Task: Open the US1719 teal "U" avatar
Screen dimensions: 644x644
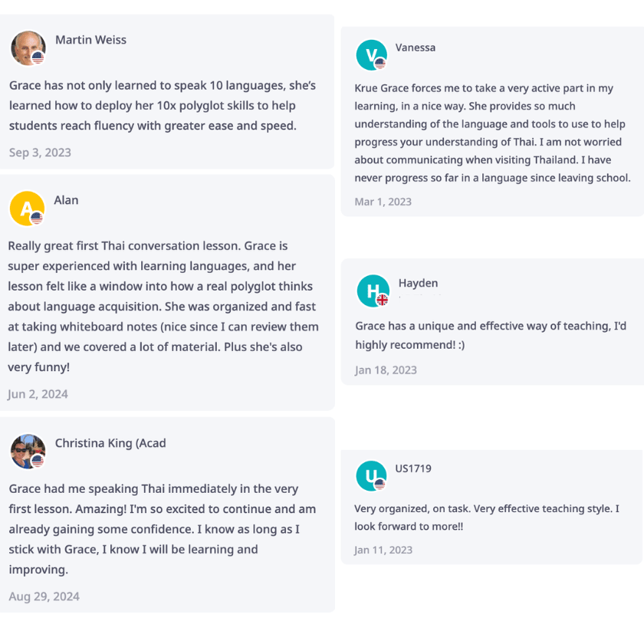Action: [x=371, y=476]
